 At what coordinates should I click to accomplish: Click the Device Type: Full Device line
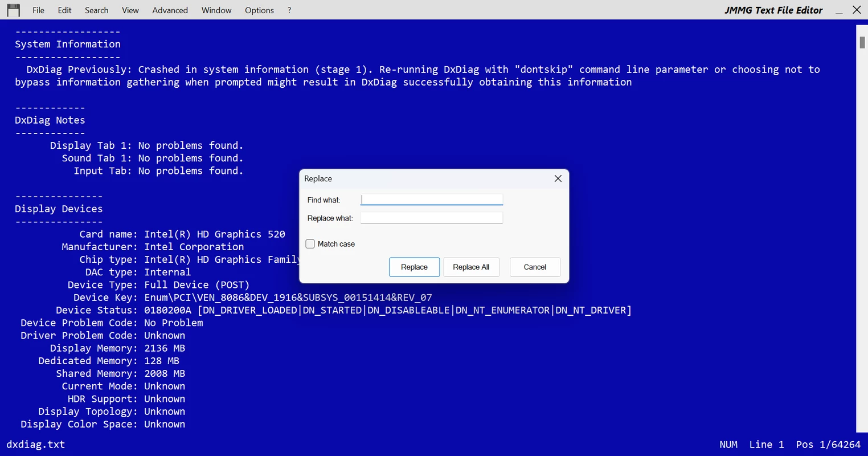[x=158, y=284]
